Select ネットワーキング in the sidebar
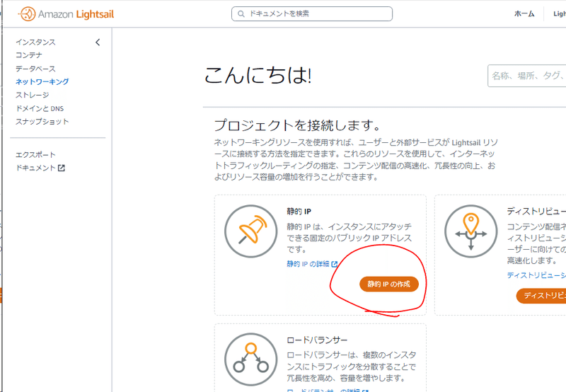566x392 pixels. coord(42,81)
